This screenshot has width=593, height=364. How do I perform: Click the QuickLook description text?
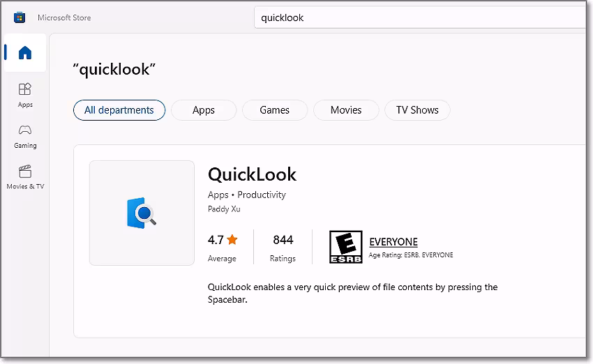[x=352, y=293]
